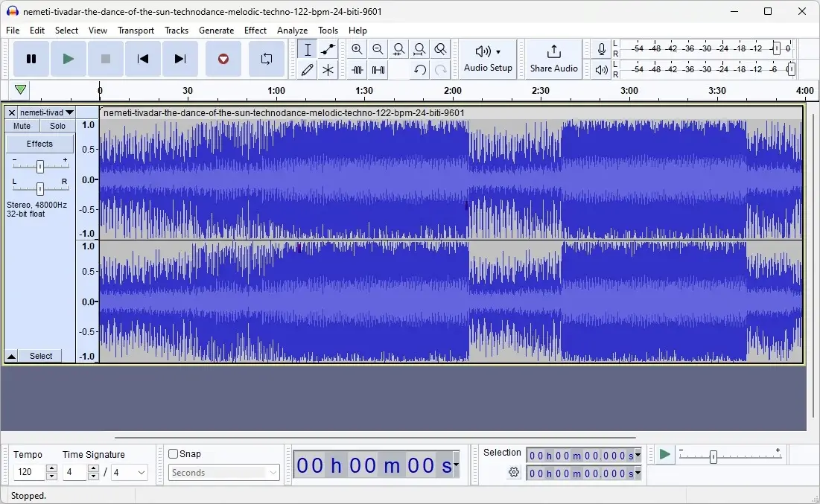Fit selection to width icon
Screen dimensions: 820x504
click(x=398, y=49)
